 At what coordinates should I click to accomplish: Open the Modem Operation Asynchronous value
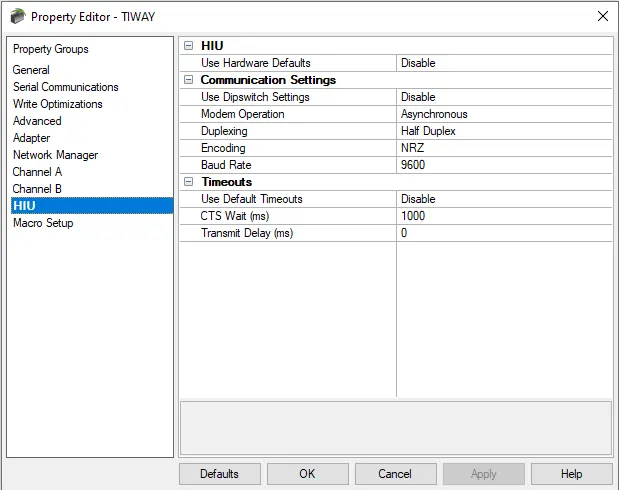504,114
